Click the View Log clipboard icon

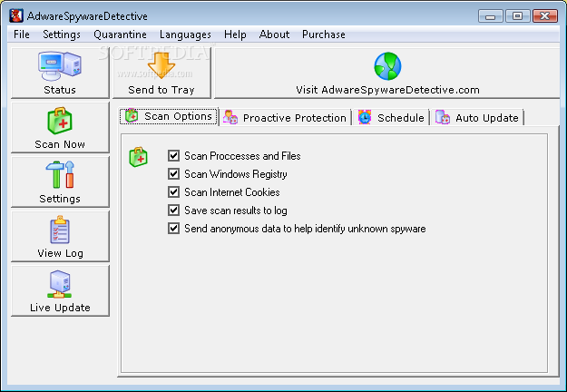click(60, 230)
